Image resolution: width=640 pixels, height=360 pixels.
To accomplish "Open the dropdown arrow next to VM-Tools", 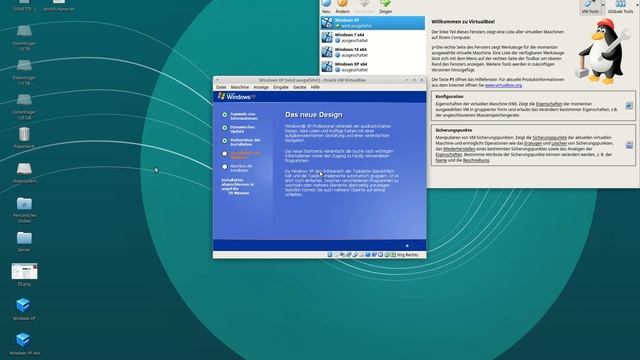I will pos(603,6).
